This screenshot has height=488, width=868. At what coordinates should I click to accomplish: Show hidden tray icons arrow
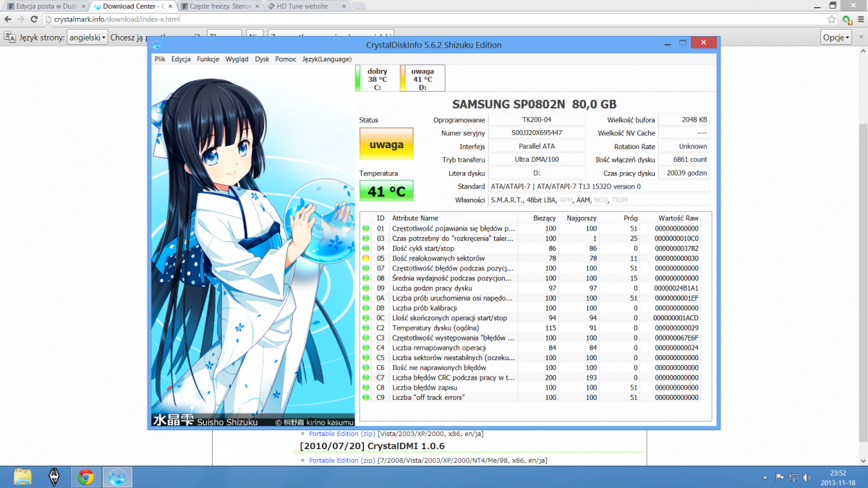pos(766,477)
